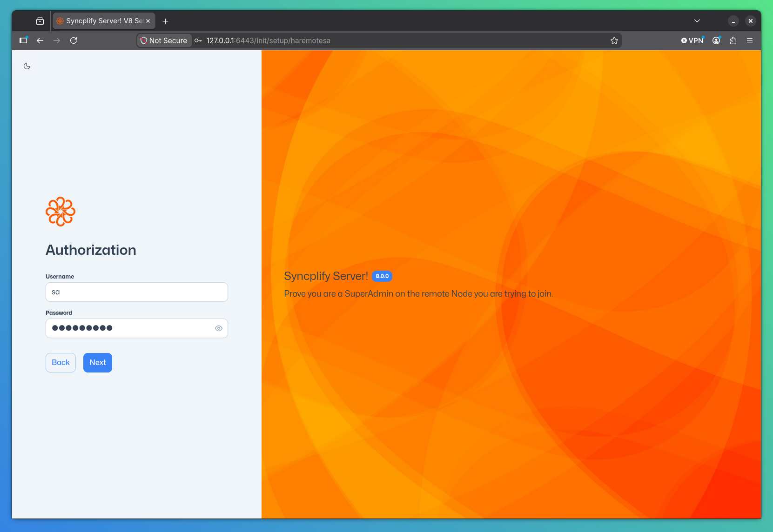
Task: Close the Syncplify Server browser tab
Action: [x=148, y=21]
